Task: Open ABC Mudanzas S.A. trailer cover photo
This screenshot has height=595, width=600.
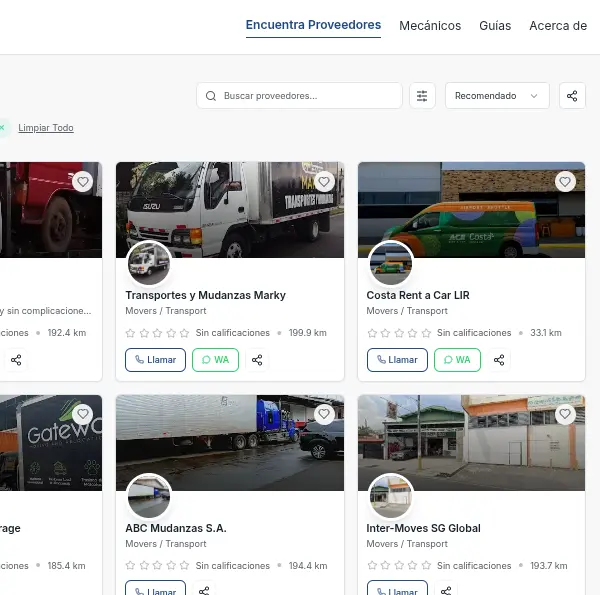Action: [x=230, y=443]
